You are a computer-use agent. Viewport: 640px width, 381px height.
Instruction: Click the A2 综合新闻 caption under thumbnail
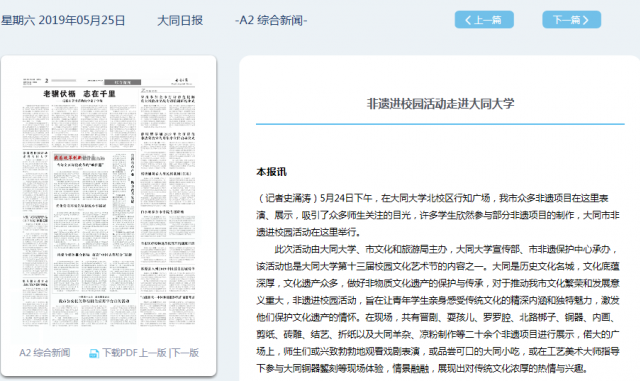[x=44, y=353]
